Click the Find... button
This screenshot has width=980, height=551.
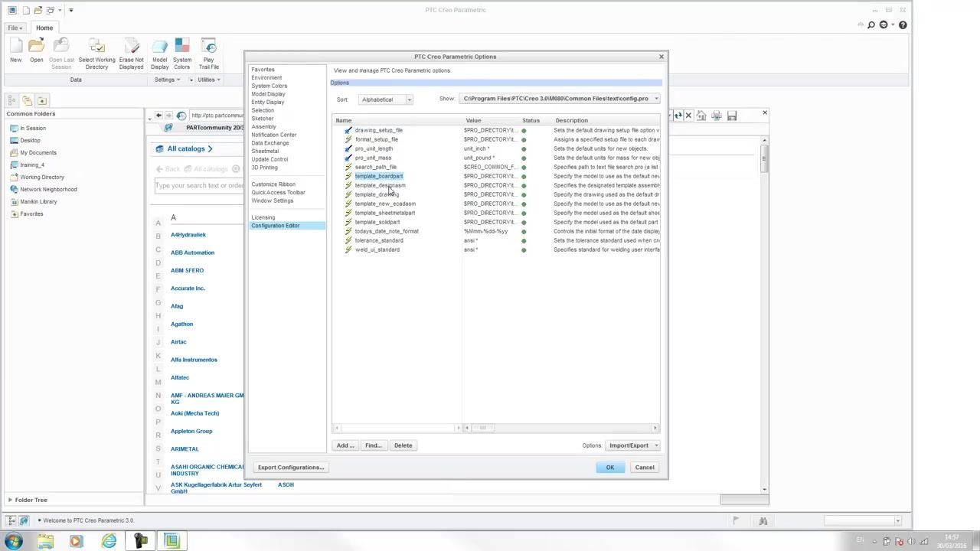[x=373, y=445]
